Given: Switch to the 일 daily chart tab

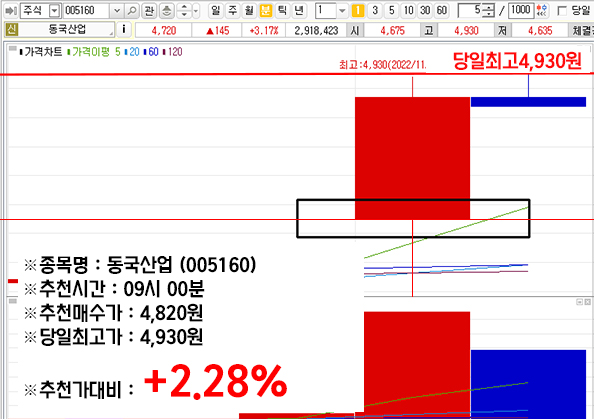Looking at the screenshot, I should pyautogui.click(x=216, y=11).
